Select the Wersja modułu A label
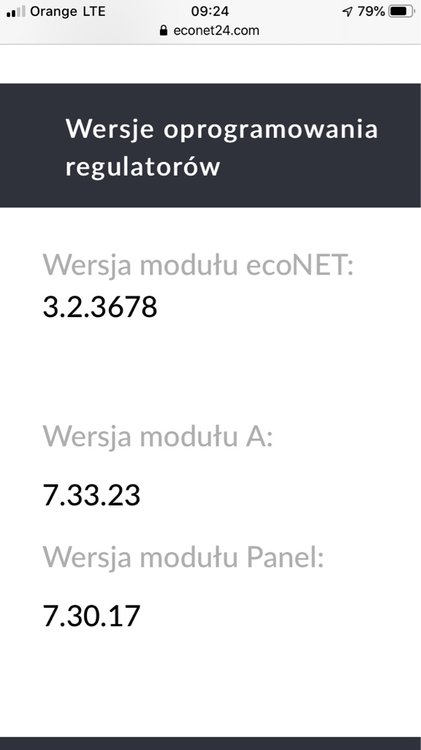Viewport: 421px width, 750px height. point(158,436)
